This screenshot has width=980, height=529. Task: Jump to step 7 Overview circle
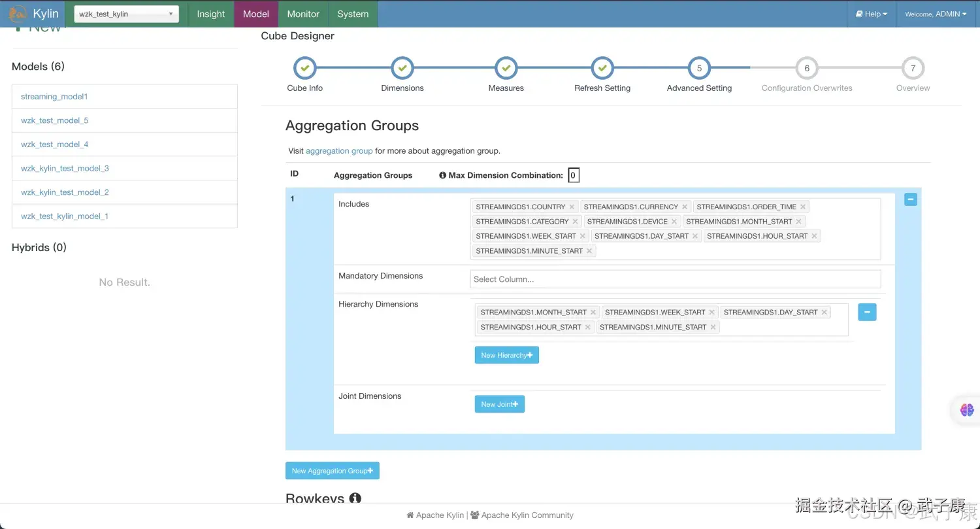pos(913,68)
